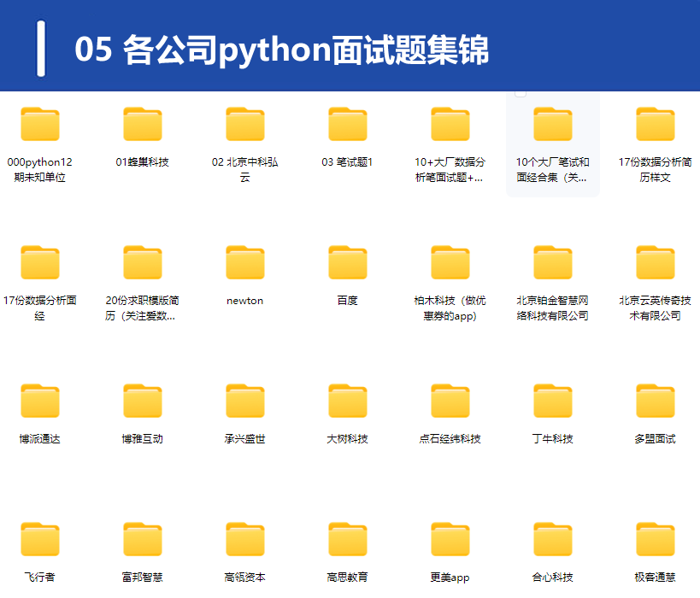
Task: Select the 点石经纬科技 folder name
Action: (x=450, y=439)
